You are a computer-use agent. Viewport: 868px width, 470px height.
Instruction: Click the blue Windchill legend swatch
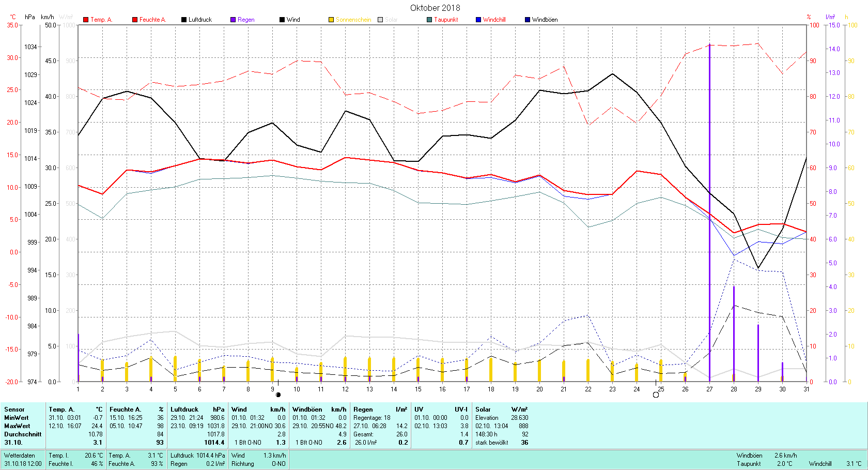pyautogui.click(x=478, y=20)
